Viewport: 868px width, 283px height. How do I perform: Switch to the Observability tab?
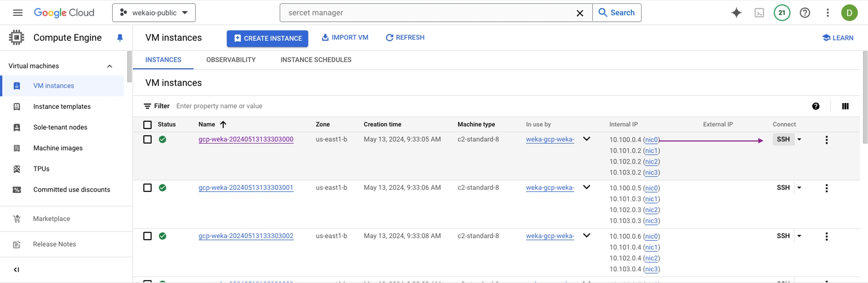tap(230, 60)
